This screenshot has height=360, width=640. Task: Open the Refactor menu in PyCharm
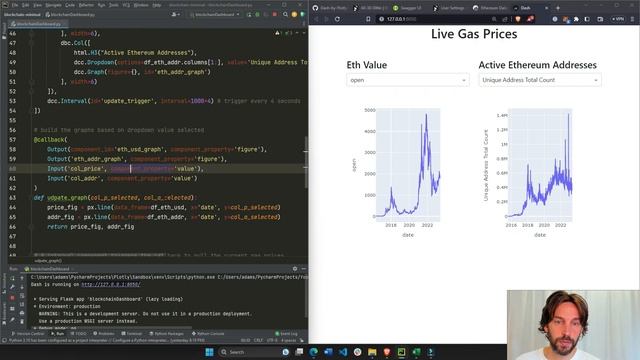pos(86,5)
